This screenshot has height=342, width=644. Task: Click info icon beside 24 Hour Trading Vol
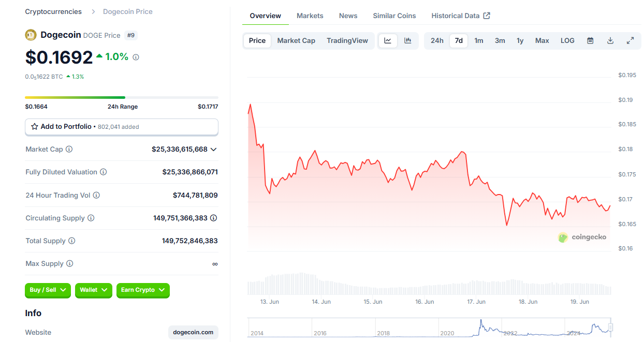click(x=96, y=195)
